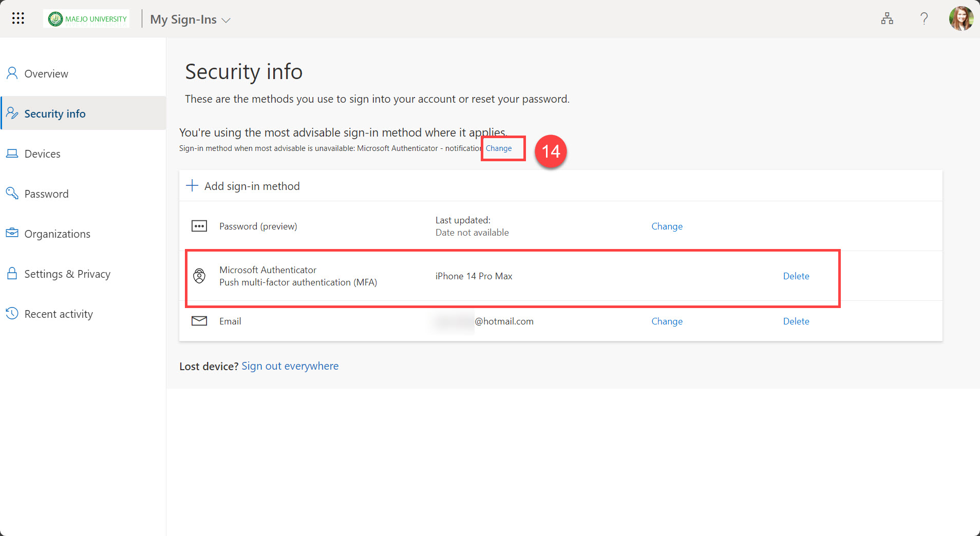The height and width of the screenshot is (536, 980).
Task: Delete the Microsoft Authenticator method
Action: (x=796, y=276)
